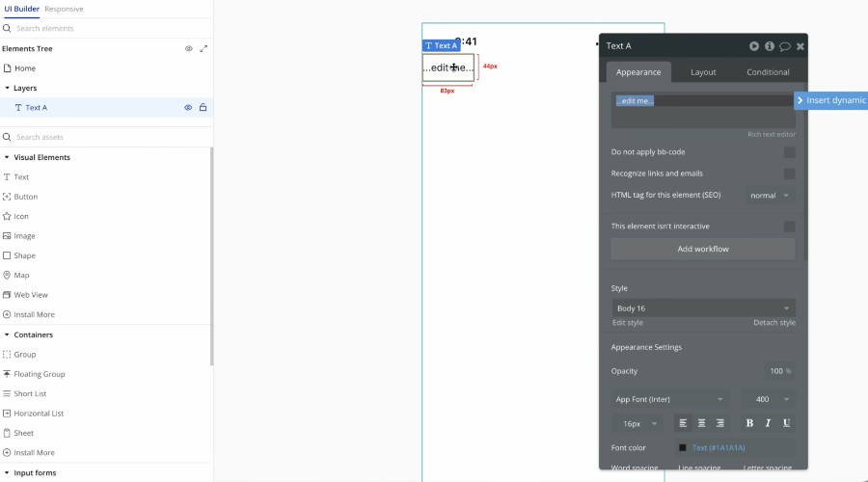868x482 pixels.
Task: Click the text content edit field
Action: point(703,111)
